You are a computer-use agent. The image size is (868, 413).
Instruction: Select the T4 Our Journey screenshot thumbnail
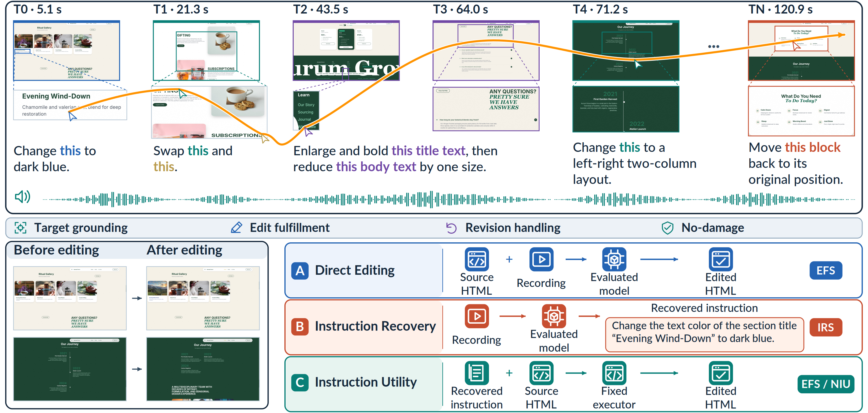click(626, 51)
